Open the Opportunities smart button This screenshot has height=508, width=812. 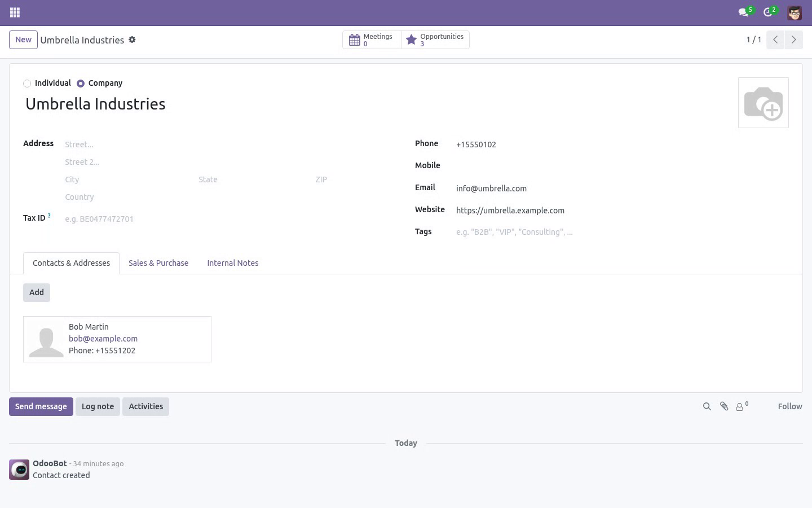pos(435,40)
